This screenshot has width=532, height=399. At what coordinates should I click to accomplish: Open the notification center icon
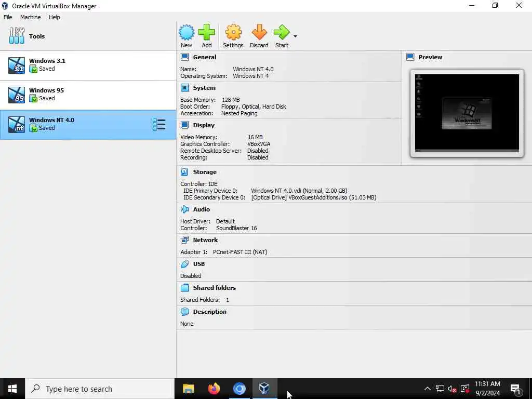click(515, 389)
